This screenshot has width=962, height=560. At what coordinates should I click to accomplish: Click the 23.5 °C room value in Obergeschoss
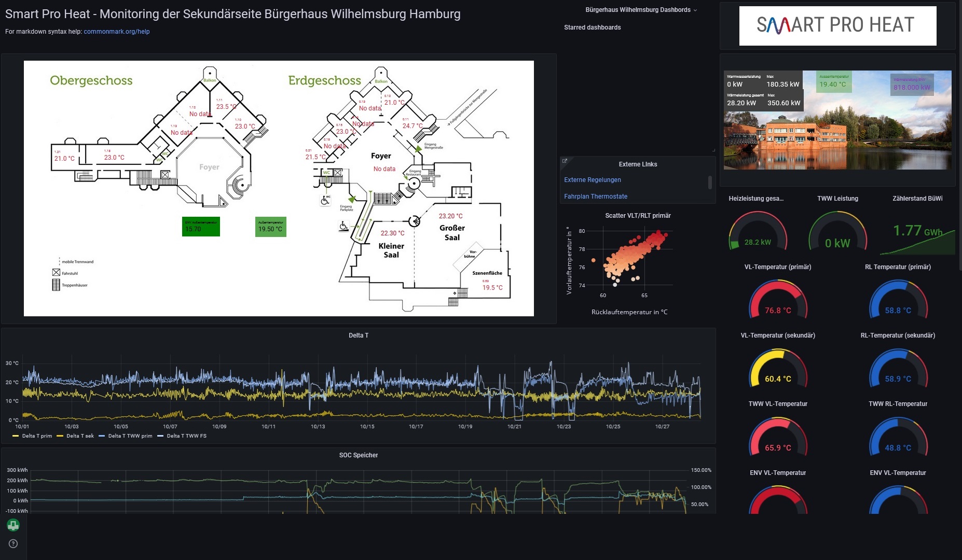point(226,107)
